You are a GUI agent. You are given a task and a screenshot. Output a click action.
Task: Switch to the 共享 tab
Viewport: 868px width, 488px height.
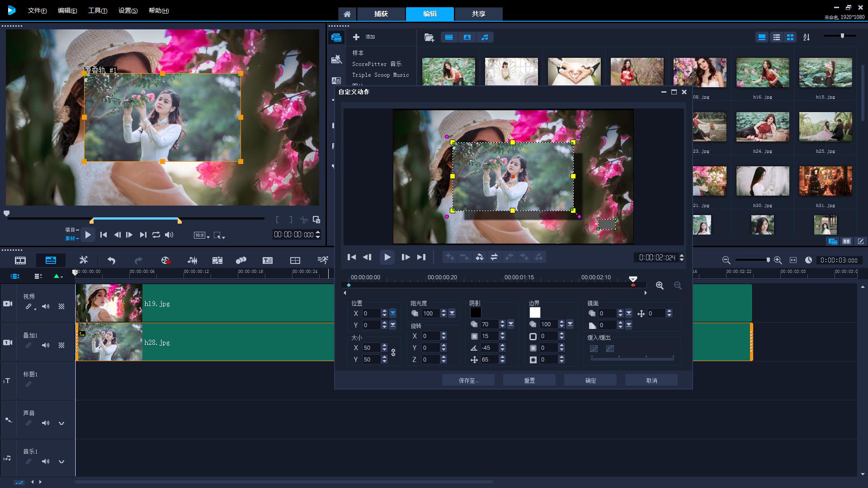[x=478, y=14]
